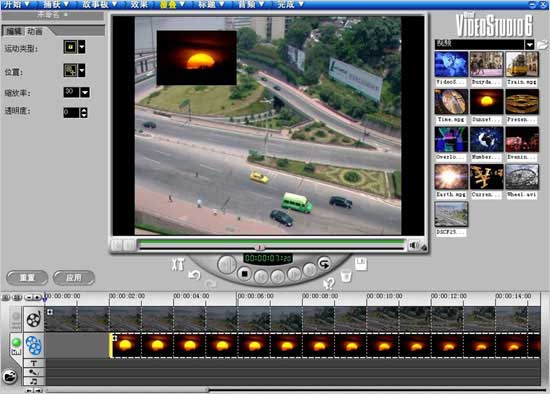The height and width of the screenshot is (394, 550).
Task: Select the Sunset library thumbnail
Action: tap(487, 102)
